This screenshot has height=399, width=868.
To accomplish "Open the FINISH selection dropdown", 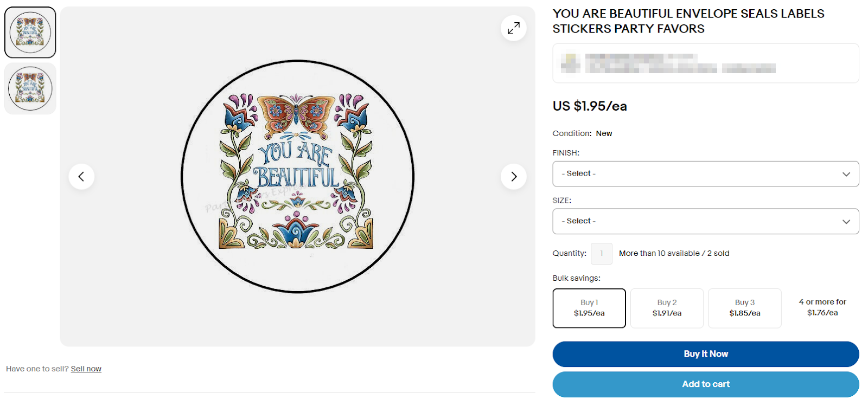I will [x=705, y=173].
